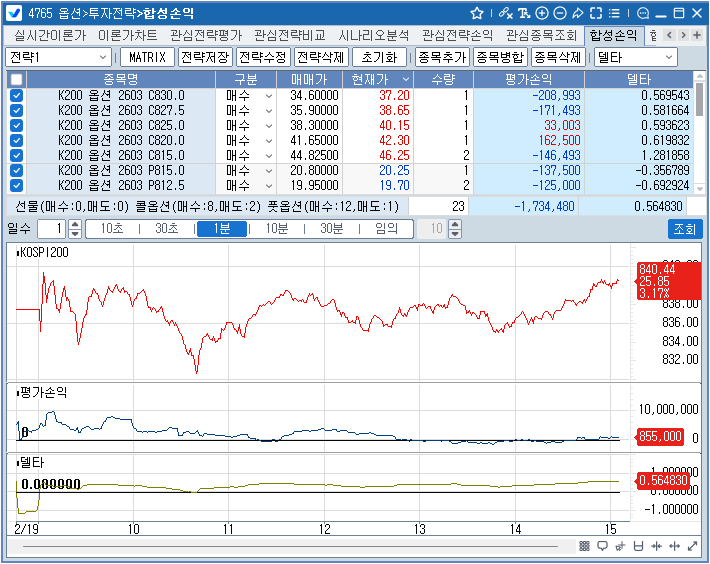The height and width of the screenshot is (564, 710).
Task: Click the fullscreen brackets icon in title bar
Action: 597,13
